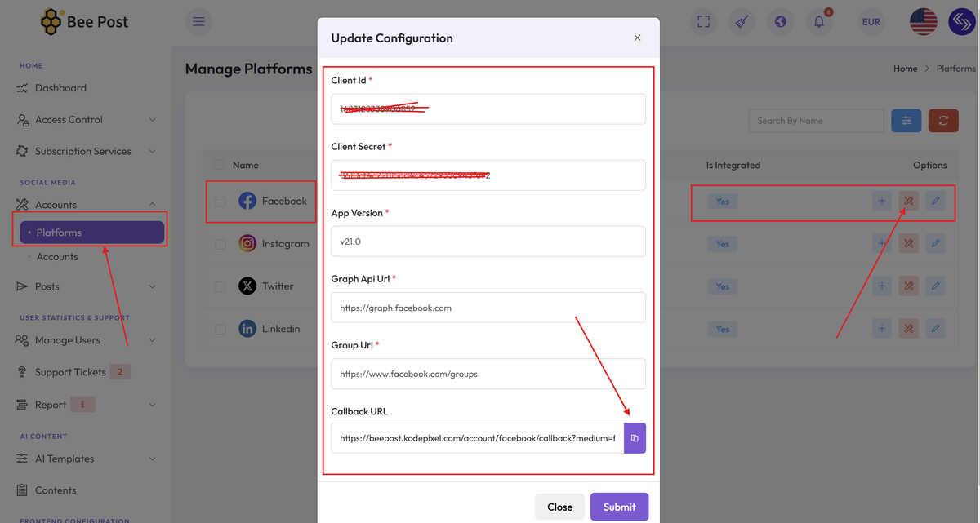980x523 pixels.
Task: Tick the Facebook row checkbox
Action: pyautogui.click(x=220, y=202)
